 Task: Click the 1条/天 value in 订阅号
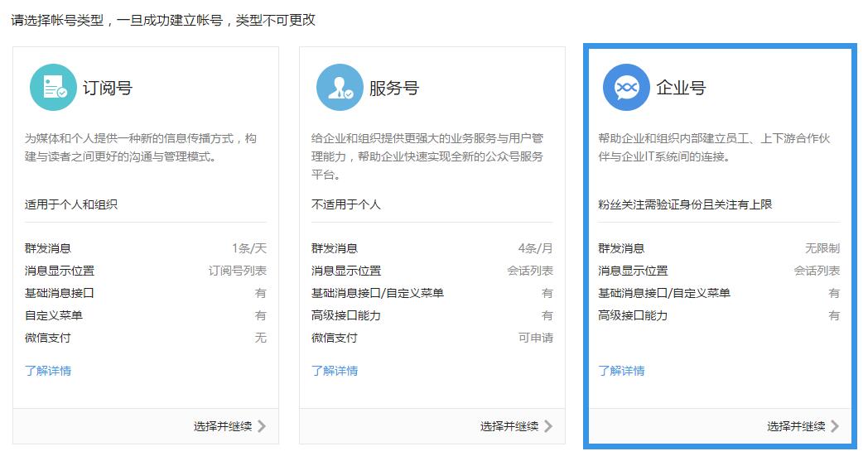249,248
